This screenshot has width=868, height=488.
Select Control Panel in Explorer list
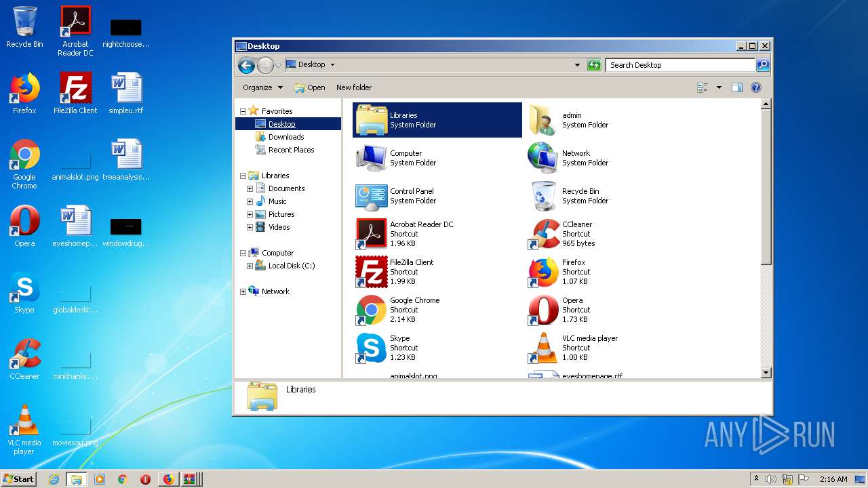pos(437,196)
